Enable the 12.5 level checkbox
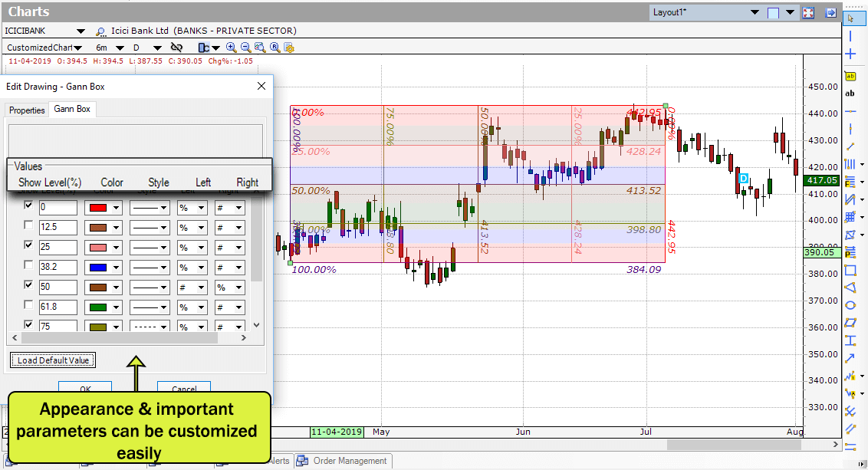Viewport: 868px width, 470px height. tap(28, 226)
